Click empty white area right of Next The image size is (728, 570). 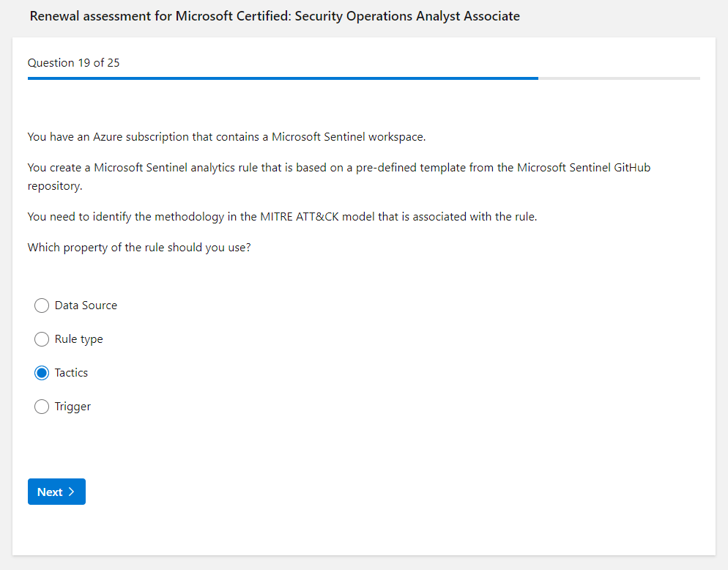click(366, 492)
